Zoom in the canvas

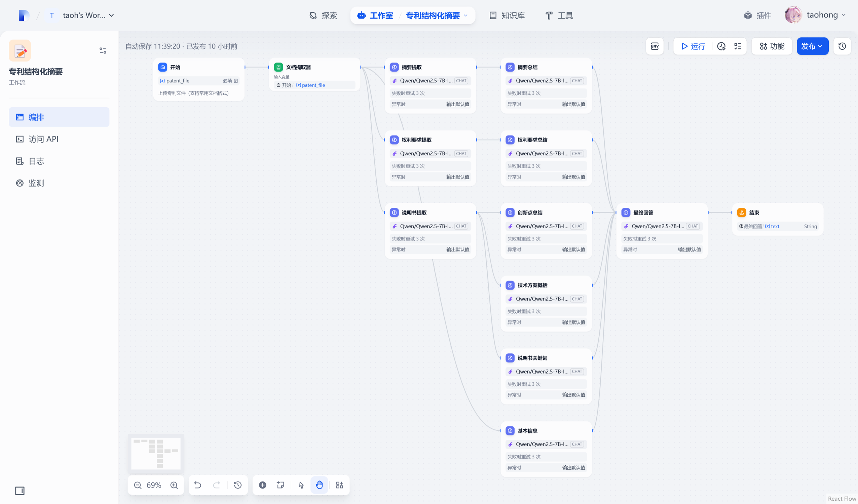pos(174,485)
